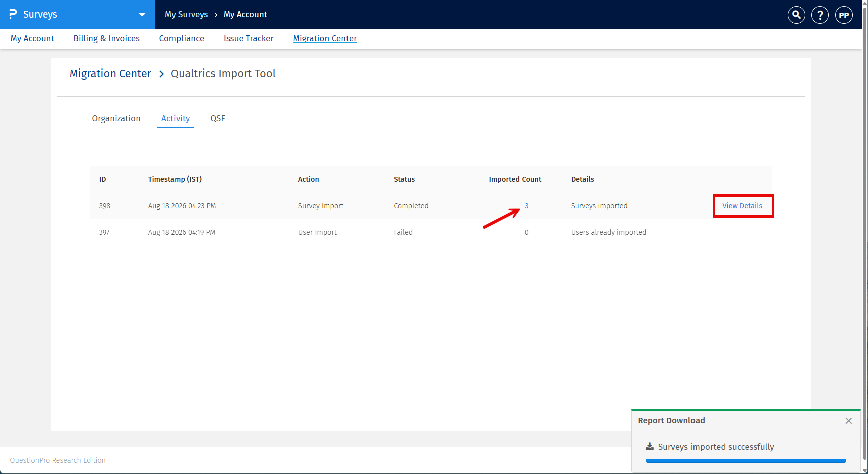The height and width of the screenshot is (474, 868).
Task: Select row ID 397
Action: 104,232
